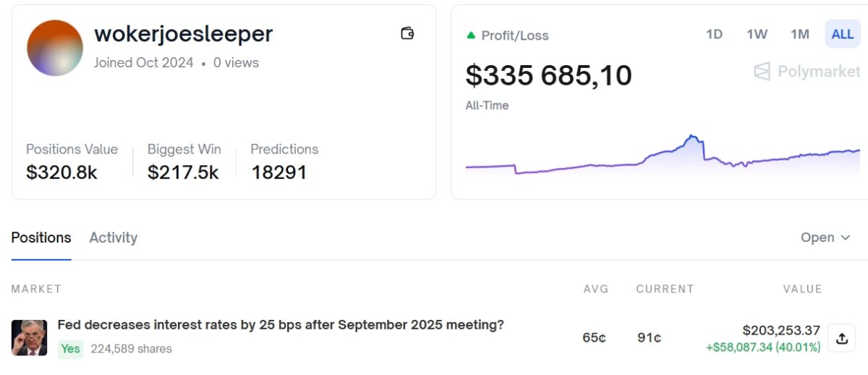Click the wokerjoesleeper username
Screen dimensions: 868x375
[184, 34]
